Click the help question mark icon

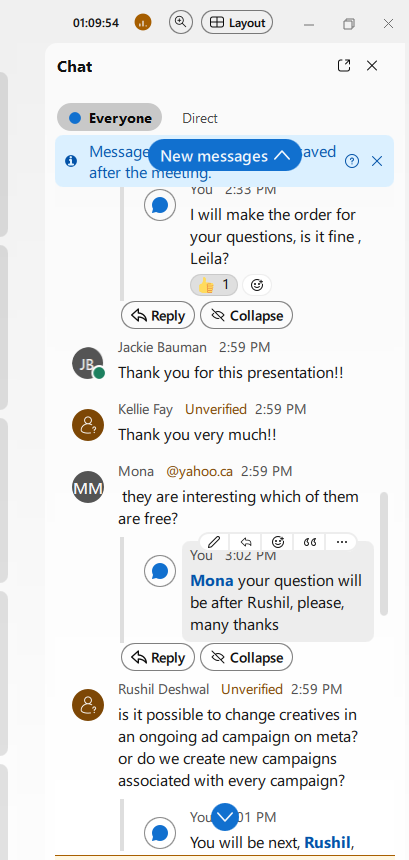coord(352,161)
